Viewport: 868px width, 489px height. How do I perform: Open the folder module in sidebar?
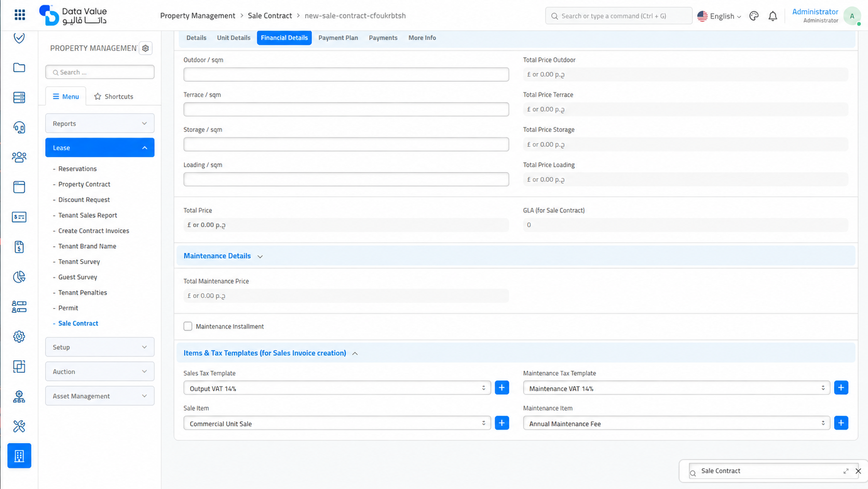click(x=19, y=68)
